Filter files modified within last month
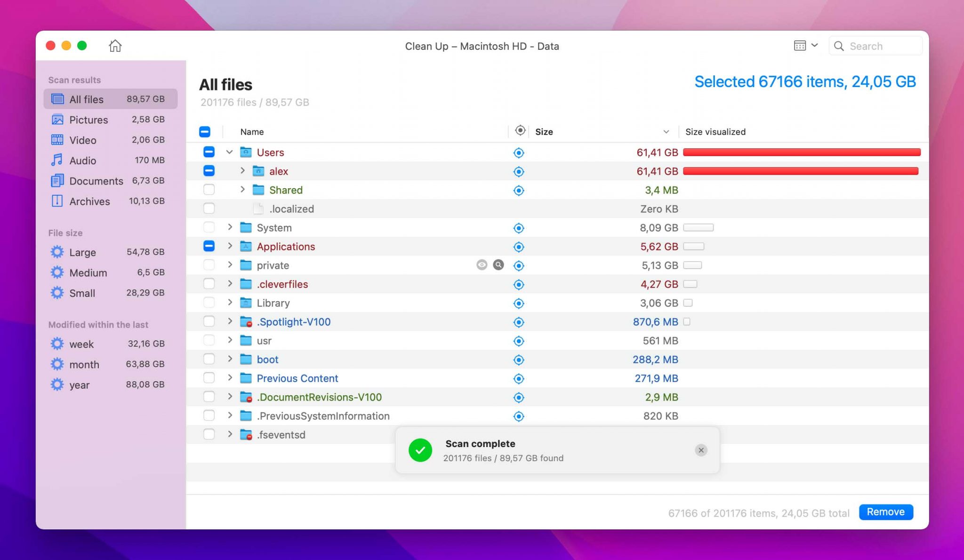964x560 pixels. click(111, 364)
